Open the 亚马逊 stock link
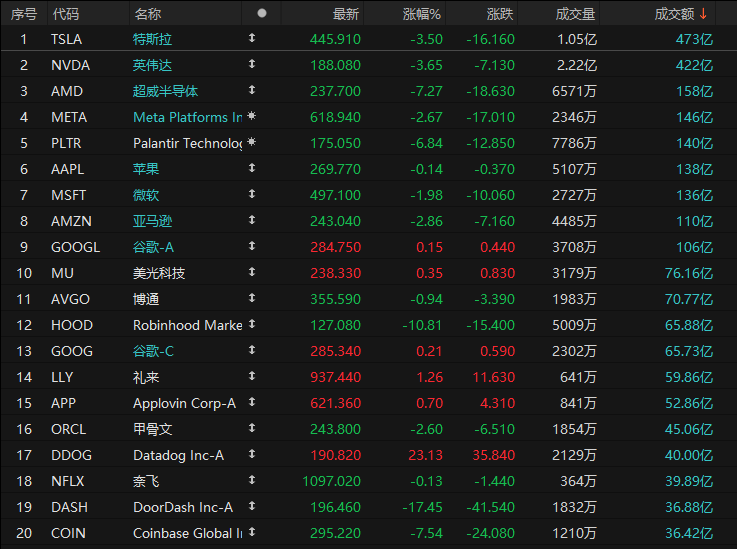This screenshot has height=549, width=737. (152, 221)
